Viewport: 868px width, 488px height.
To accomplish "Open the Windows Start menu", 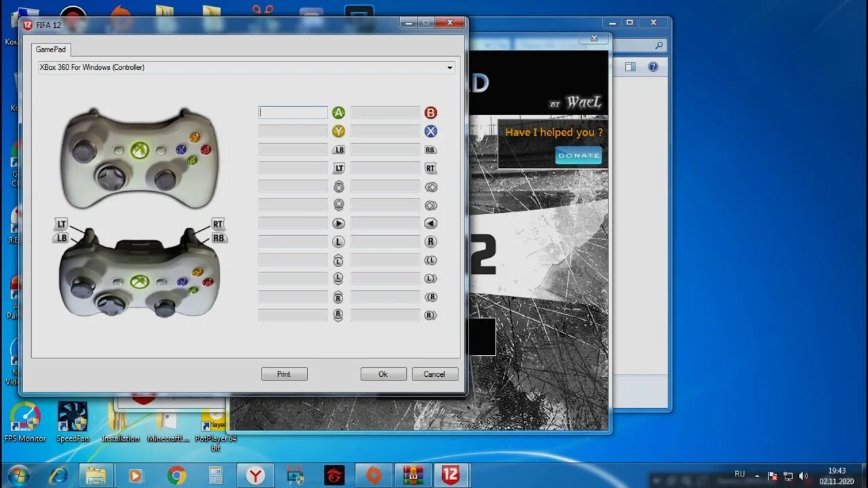I will pos(18,475).
